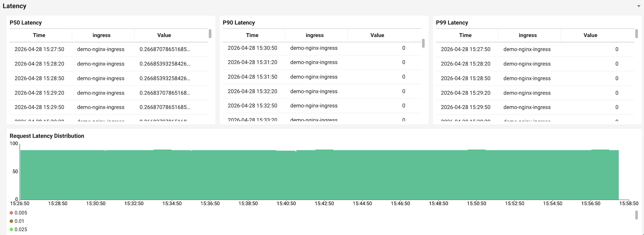
Task: Click the P50 Latency panel title
Action: [26, 23]
